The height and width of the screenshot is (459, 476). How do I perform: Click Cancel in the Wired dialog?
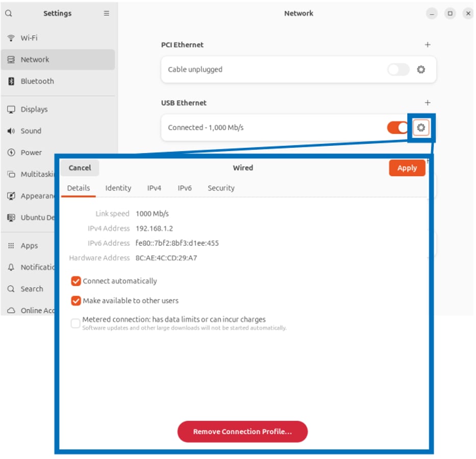[x=80, y=168]
